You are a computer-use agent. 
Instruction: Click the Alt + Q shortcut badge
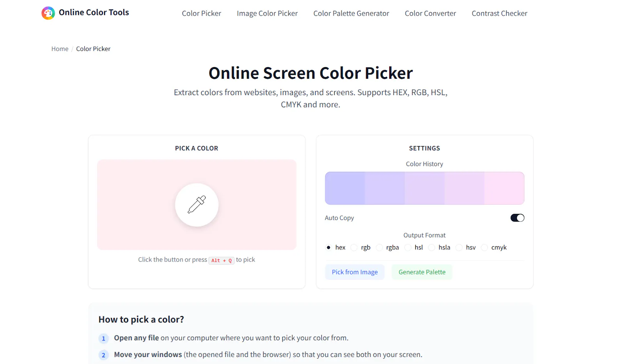[x=222, y=260]
